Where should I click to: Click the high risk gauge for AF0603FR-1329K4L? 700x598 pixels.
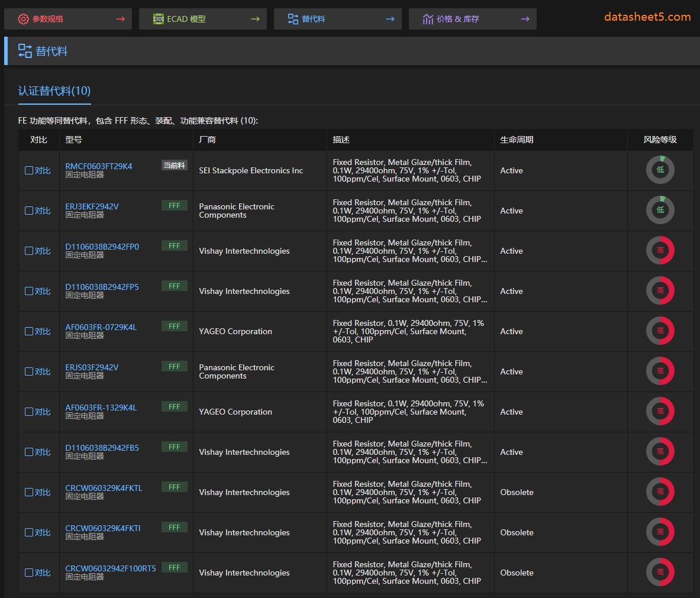660,411
